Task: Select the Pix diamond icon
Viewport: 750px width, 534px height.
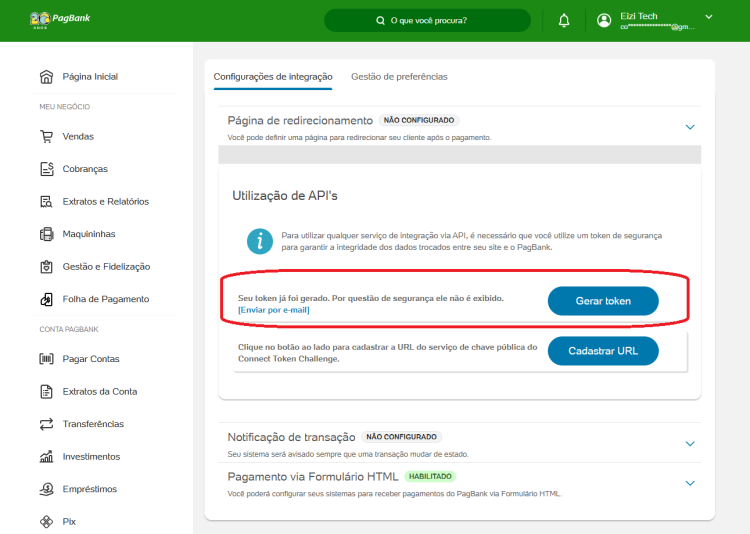Action: (x=46, y=522)
